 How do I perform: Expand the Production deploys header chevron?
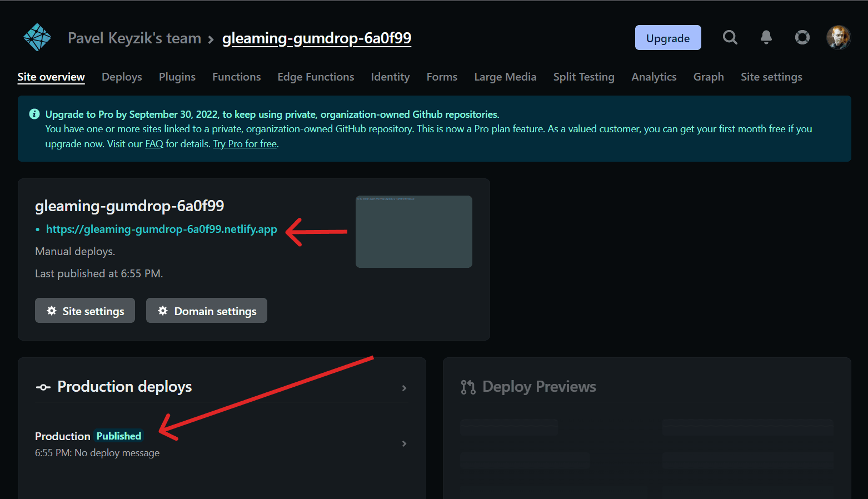click(405, 388)
